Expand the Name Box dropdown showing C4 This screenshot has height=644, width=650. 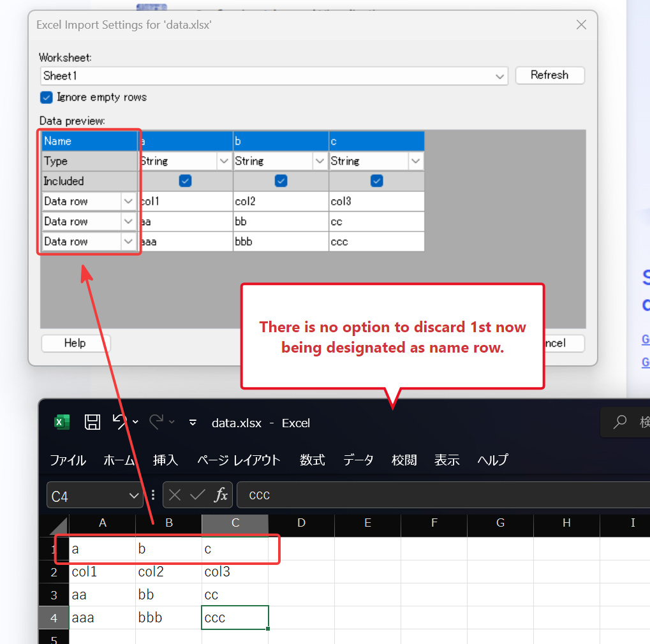point(133,495)
